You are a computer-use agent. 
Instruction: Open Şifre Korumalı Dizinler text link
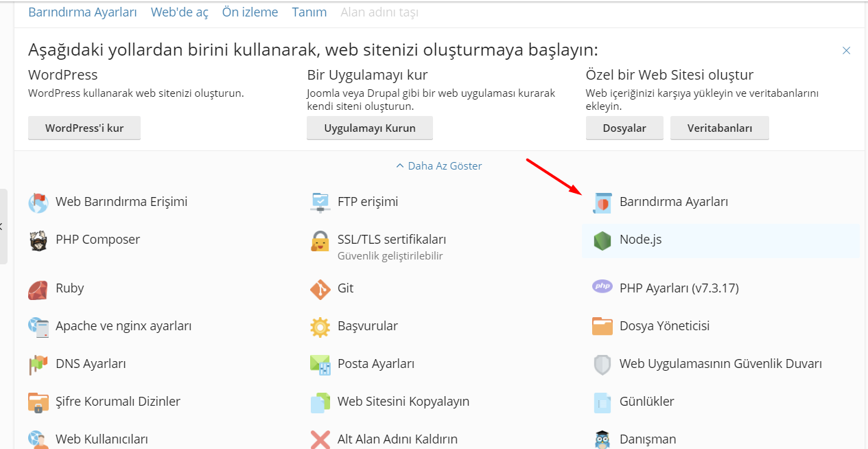tap(118, 402)
